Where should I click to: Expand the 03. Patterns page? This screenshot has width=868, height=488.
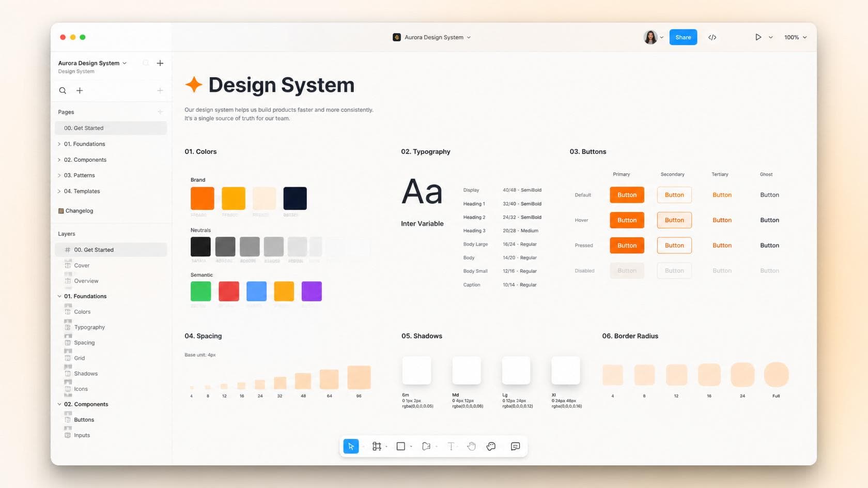(59, 175)
